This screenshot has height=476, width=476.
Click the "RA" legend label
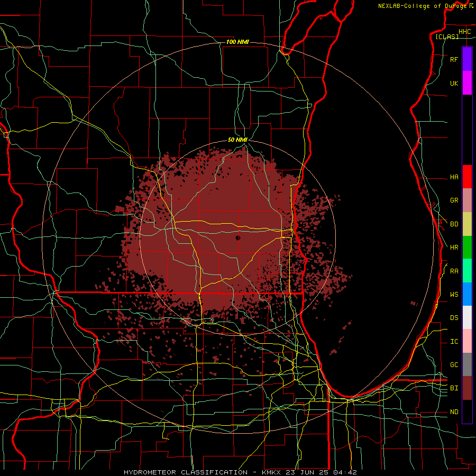click(x=454, y=271)
